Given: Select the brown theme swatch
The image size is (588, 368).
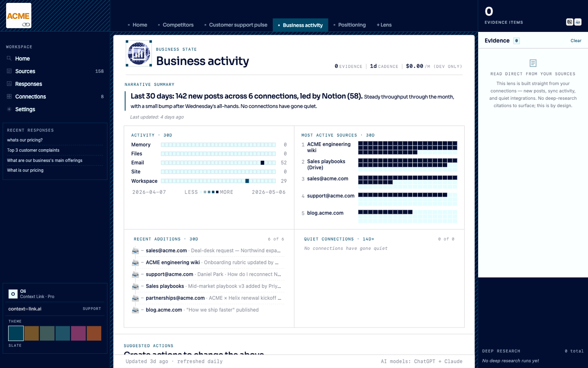Looking at the screenshot, I should point(31,333).
